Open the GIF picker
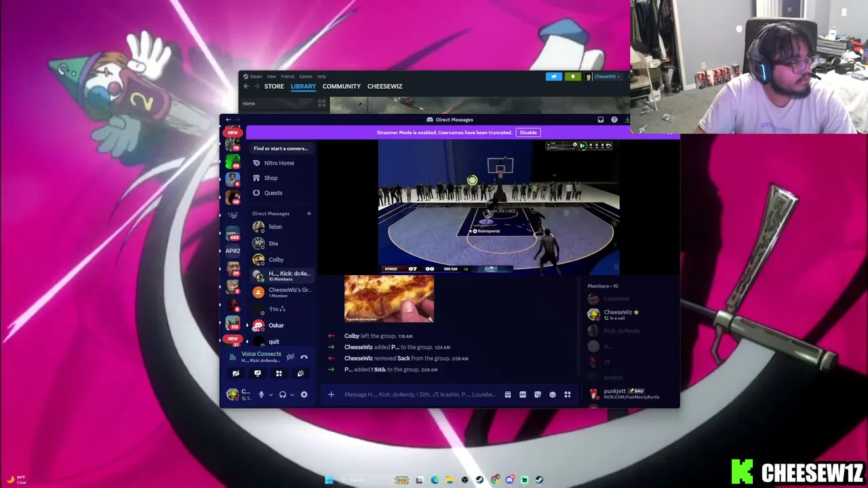 coord(522,394)
